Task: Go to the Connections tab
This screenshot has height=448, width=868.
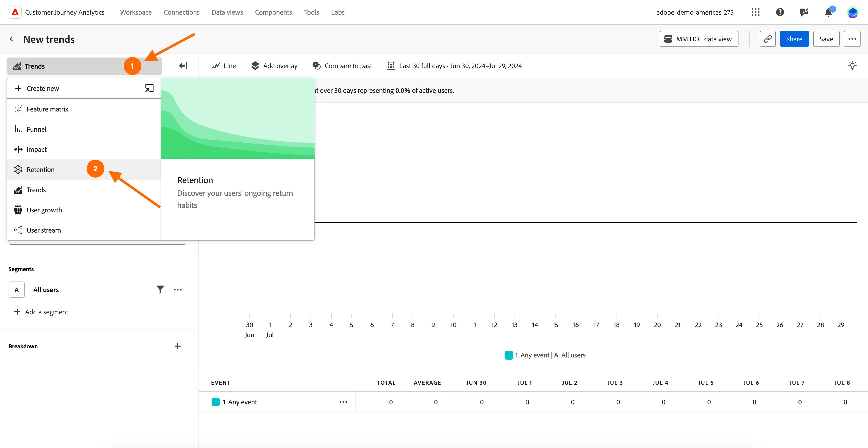Action: point(182,12)
